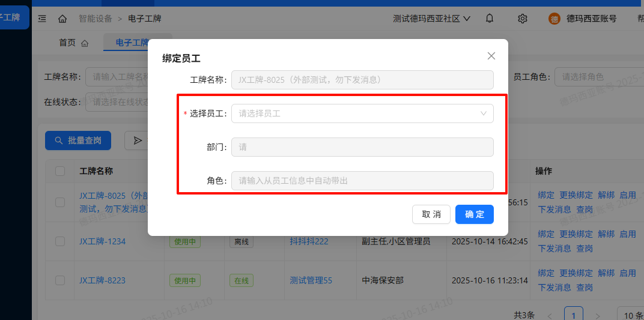This screenshot has height=320, width=644.
Task: Click dropdown chevron in 选择员工 field
Action: [x=484, y=113]
